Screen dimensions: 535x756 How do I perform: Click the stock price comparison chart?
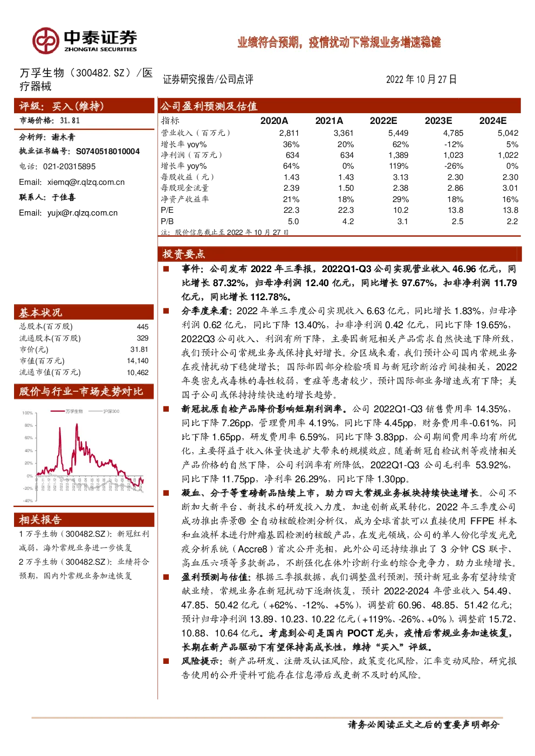coord(84,456)
